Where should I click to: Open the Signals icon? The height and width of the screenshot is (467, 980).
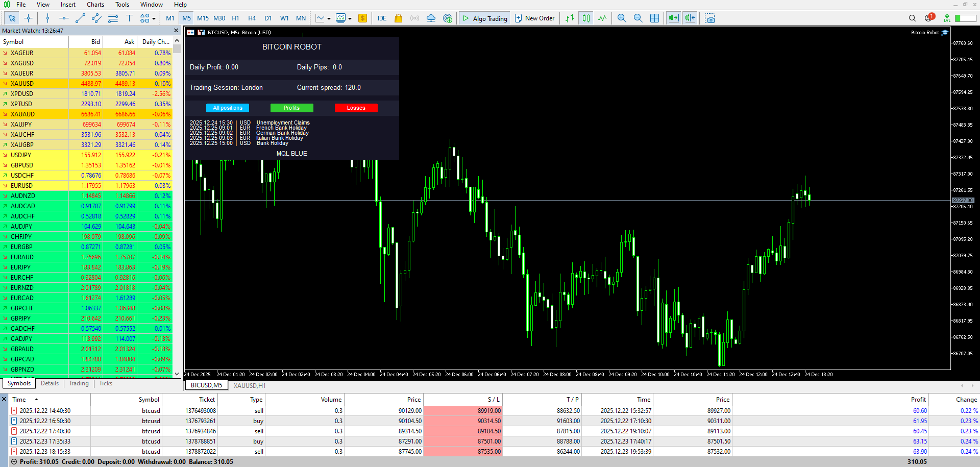pos(414,18)
